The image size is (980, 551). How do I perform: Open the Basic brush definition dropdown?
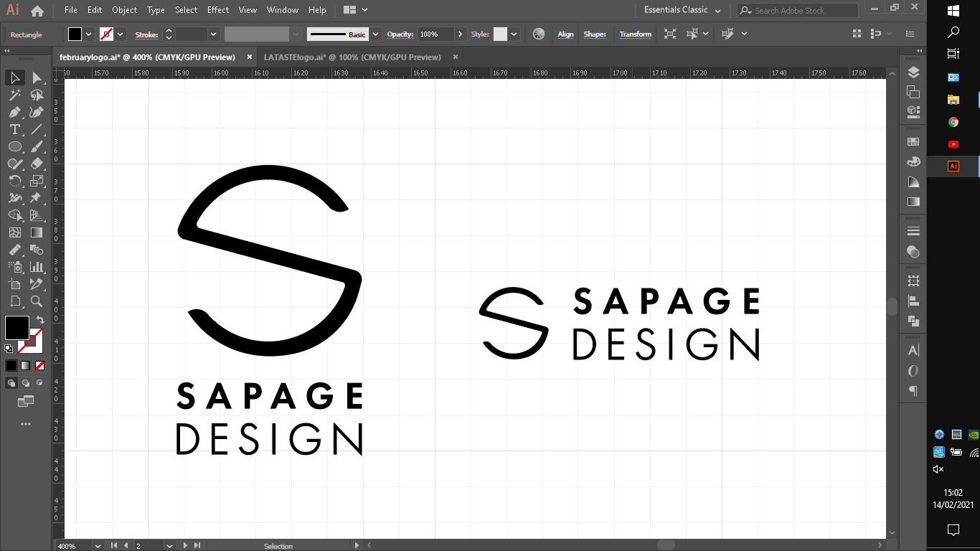click(376, 34)
